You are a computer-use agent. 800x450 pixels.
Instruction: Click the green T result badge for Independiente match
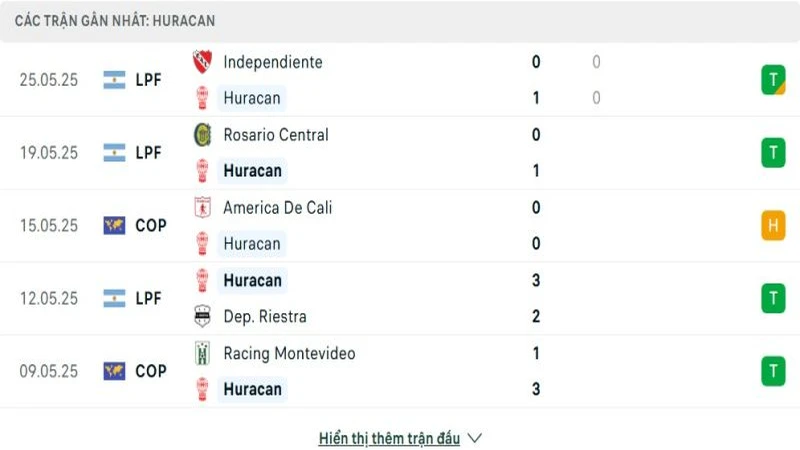pyautogui.click(x=773, y=79)
